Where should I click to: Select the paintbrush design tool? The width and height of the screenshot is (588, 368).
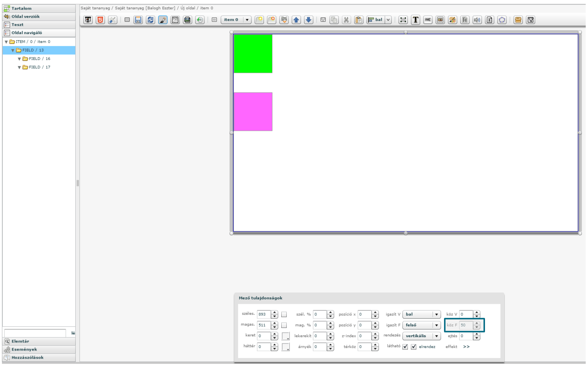[x=163, y=20]
